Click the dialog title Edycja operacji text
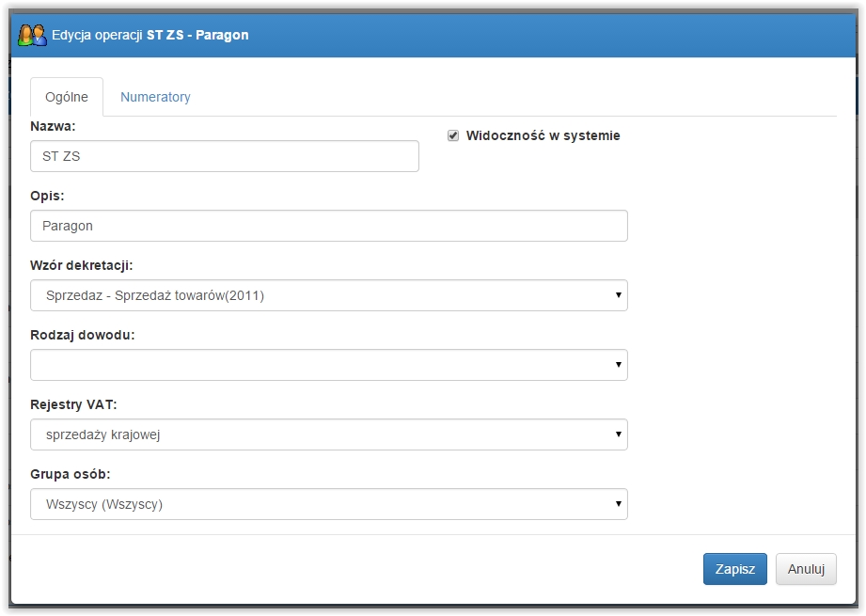The height and width of the screenshot is (616, 866). click(x=97, y=35)
